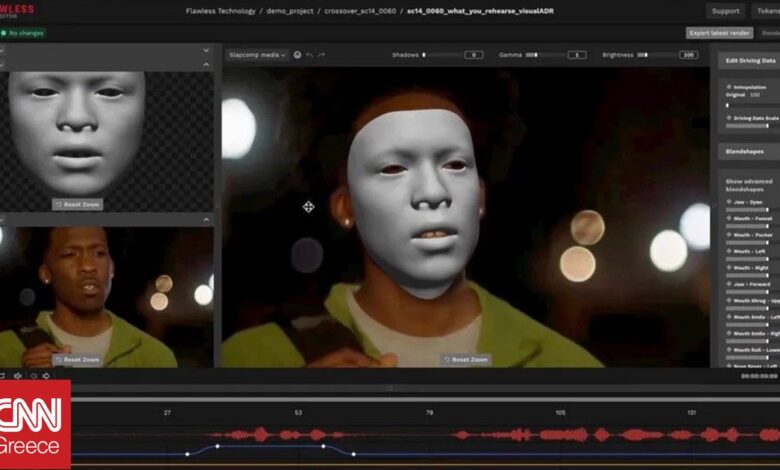Click the volume icon above the timeline
Image resolution: width=780 pixels, height=470 pixels.
[17, 376]
